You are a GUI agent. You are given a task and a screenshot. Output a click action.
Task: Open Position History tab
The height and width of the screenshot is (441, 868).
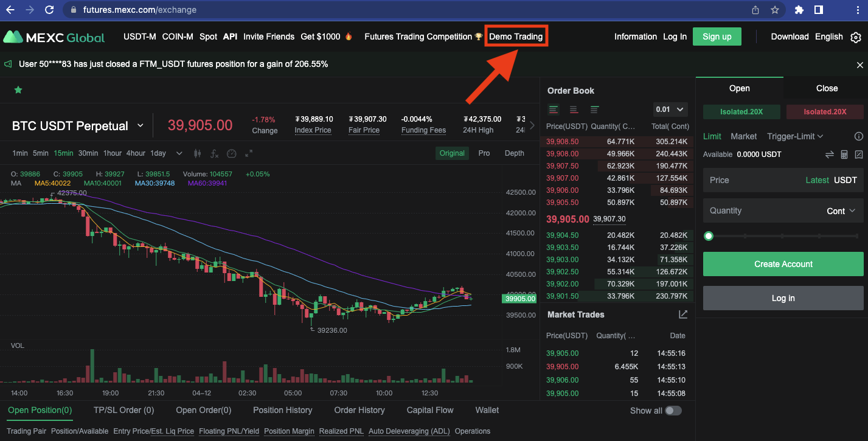283,410
